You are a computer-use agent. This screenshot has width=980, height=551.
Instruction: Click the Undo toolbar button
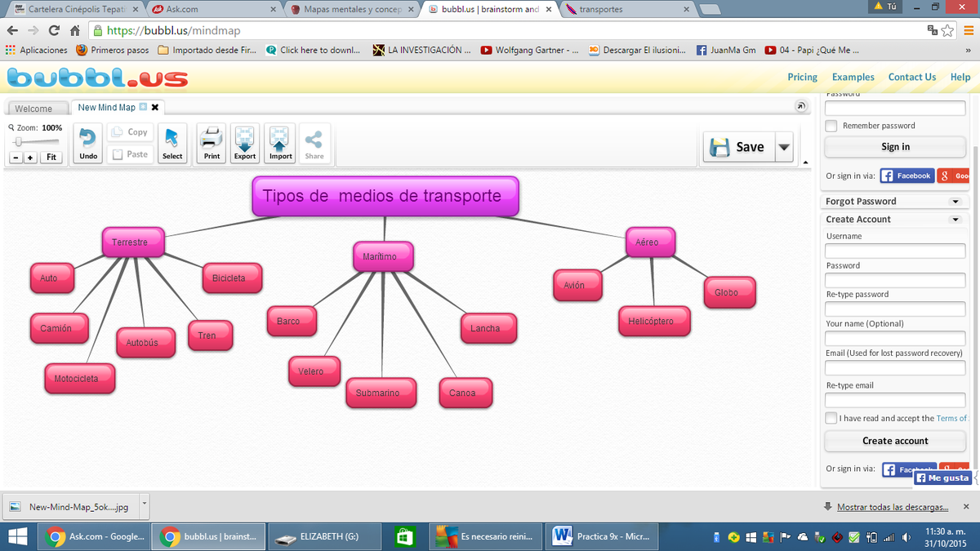tap(88, 144)
